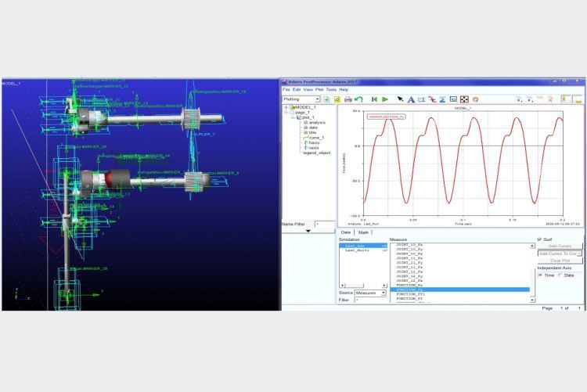Select highlighted FUNCTION_Fy in the Measure list

(459, 290)
